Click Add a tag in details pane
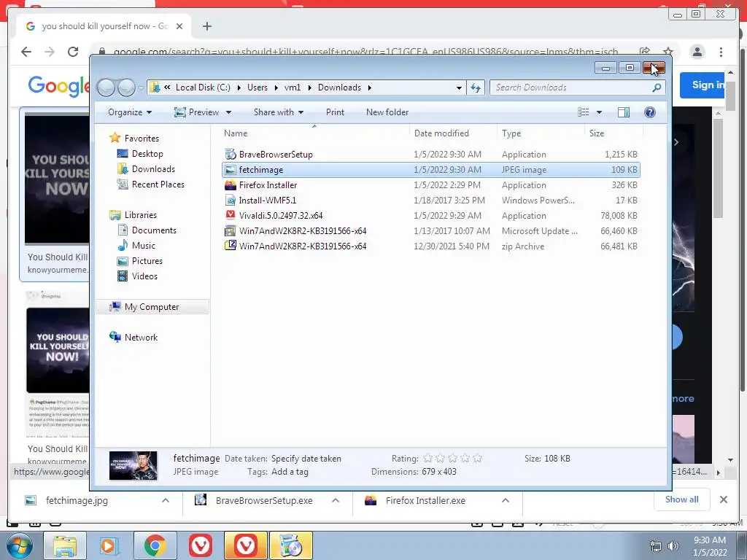The height and width of the screenshot is (560, 747). (290, 472)
